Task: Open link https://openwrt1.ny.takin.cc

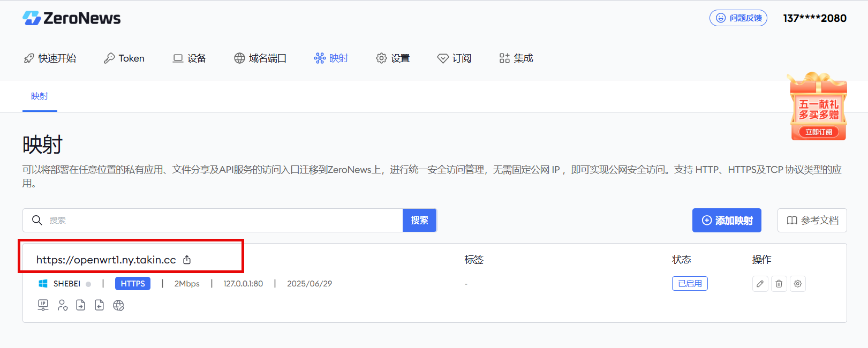Action: coord(106,260)
